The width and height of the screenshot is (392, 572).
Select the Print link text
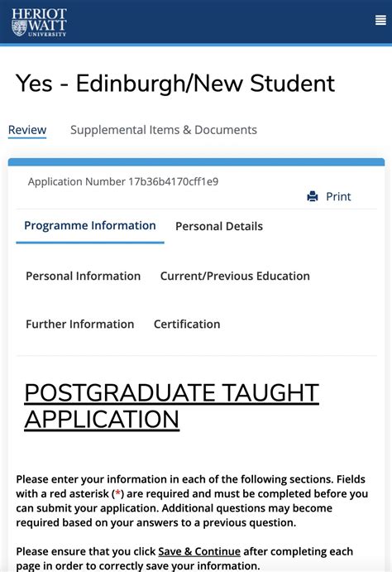[338, 196]
